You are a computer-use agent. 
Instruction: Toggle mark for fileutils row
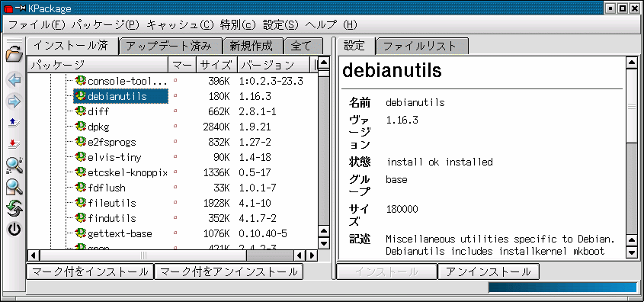175,202
